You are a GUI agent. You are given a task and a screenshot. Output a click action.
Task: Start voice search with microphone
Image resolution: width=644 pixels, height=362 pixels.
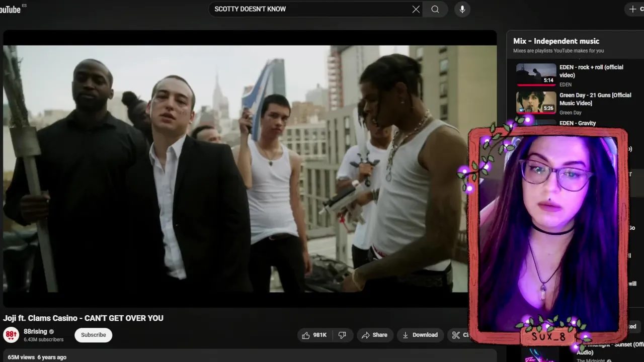462,9
